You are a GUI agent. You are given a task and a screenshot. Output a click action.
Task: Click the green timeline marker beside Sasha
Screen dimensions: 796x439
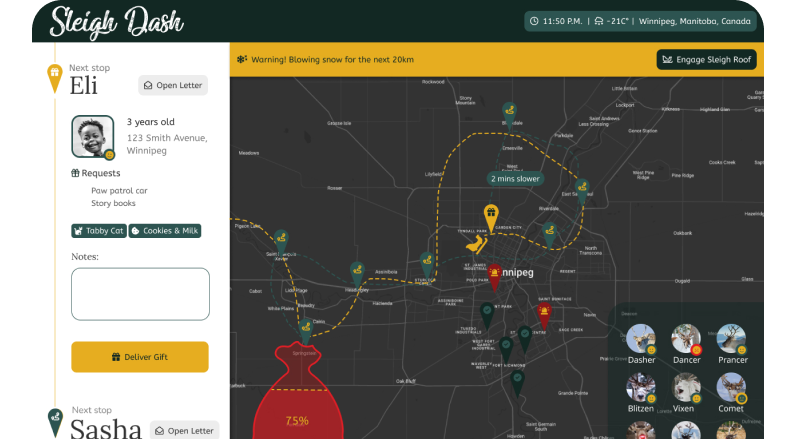coord(55,417)
